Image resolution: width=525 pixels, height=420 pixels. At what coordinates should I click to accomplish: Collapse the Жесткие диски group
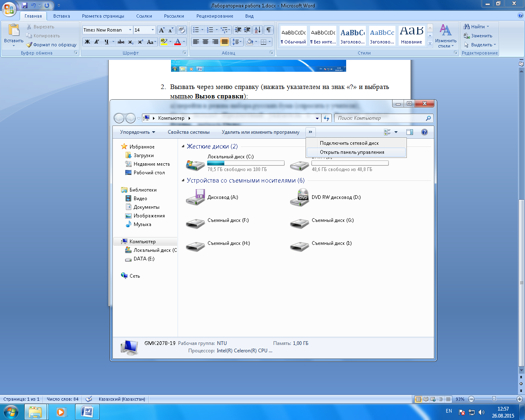coord(183,146)
